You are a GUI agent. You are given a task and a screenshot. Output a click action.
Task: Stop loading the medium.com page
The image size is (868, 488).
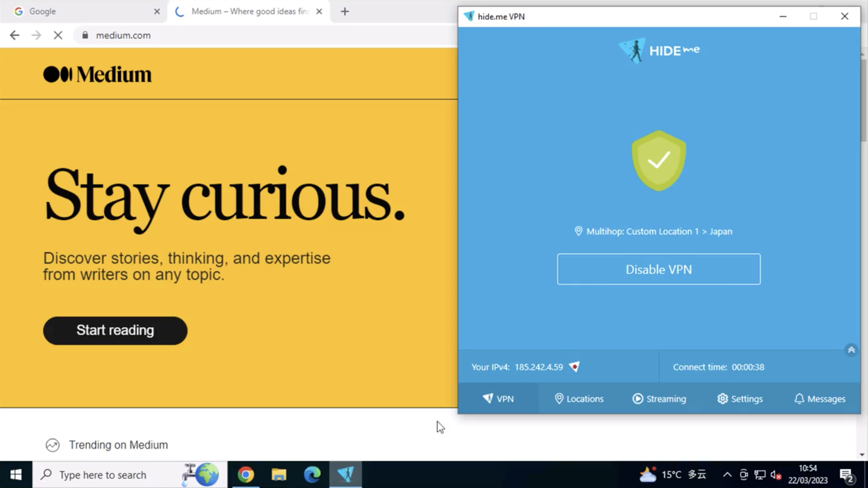[x=58, y=35]
